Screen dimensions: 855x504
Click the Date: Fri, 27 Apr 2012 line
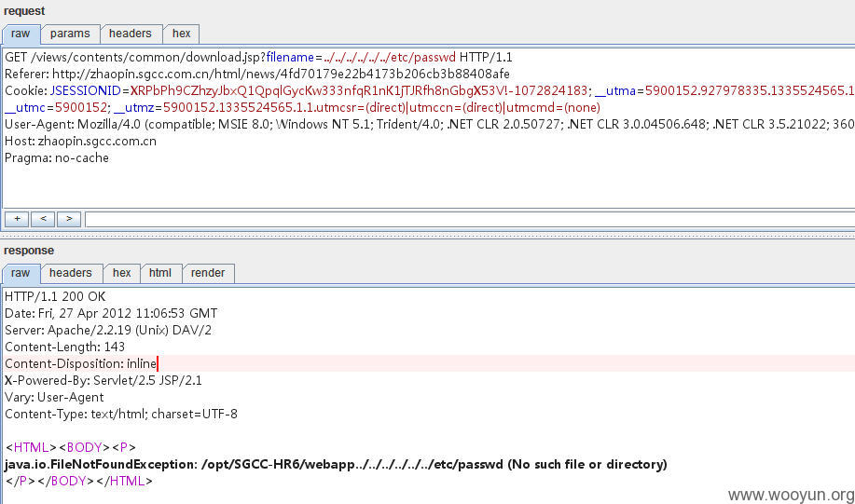(x=111, y=313)
